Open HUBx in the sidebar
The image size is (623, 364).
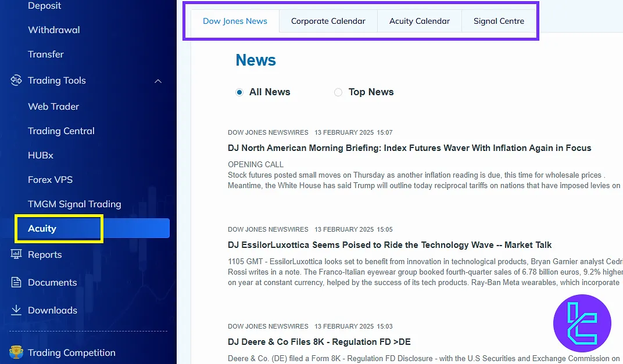click(x=41, y=155)
